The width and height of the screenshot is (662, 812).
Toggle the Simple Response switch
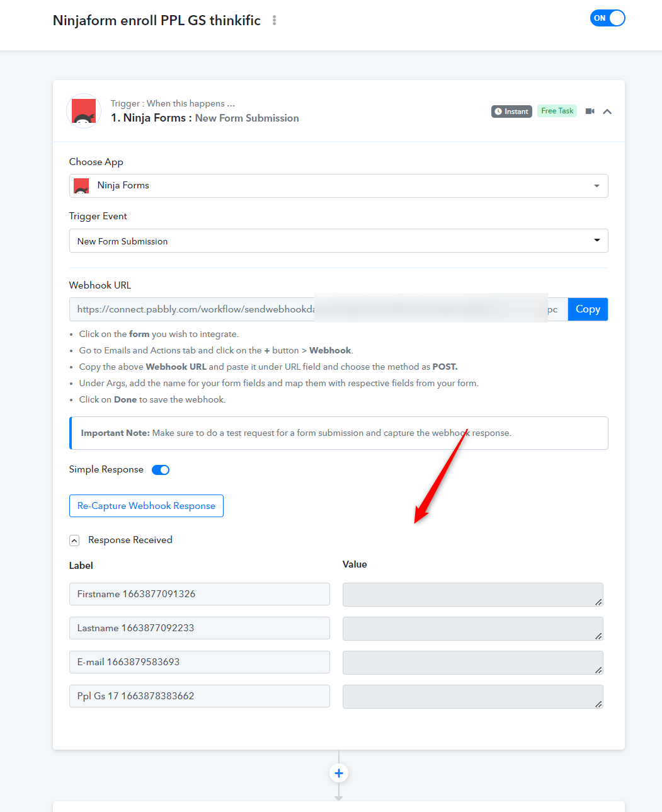pos(161,470)
